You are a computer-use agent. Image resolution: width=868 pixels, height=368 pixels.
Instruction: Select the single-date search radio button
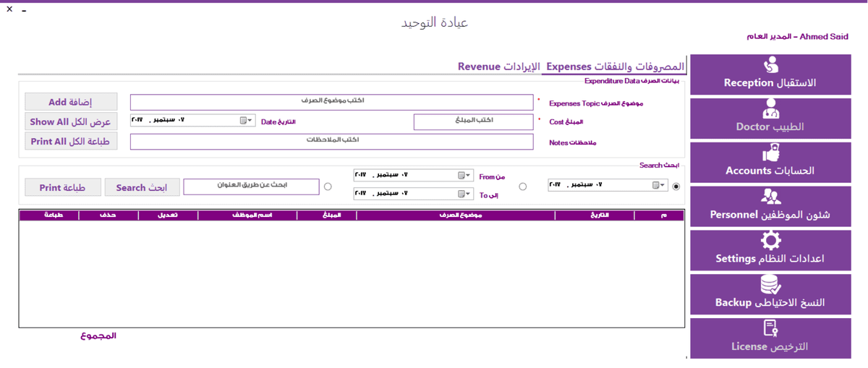[676, 187]
